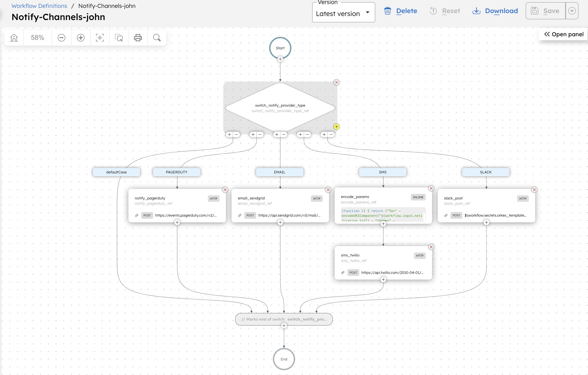Delete the encode_params task
Screen dimensions: 588x375
click(x=431, y=188)
